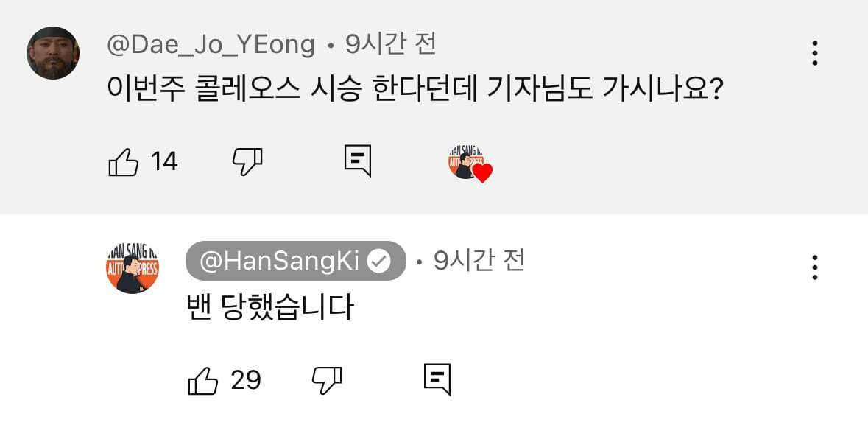Viewport: 868px width, 428px height.
Task: Like the @HanSangKi reply
Action: (x=203, y=381)
